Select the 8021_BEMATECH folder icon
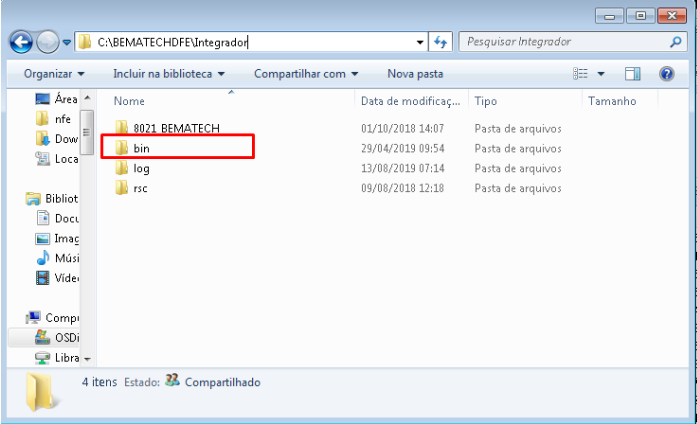Image resolution: width=697 pixels, height=424 pixels. [x=121, y=128]
